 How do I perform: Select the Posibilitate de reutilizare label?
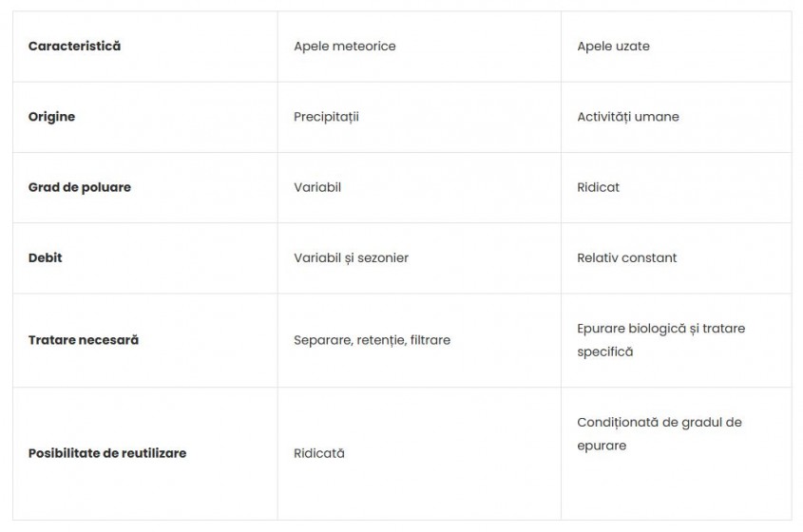pos(107,454)
